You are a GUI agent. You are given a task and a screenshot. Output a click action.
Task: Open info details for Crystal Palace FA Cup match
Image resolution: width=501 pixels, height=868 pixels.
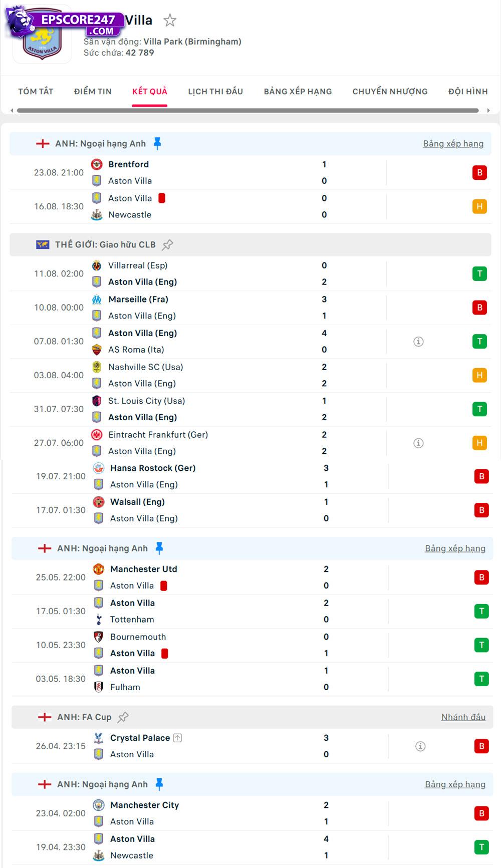click(x=420, y=746)
